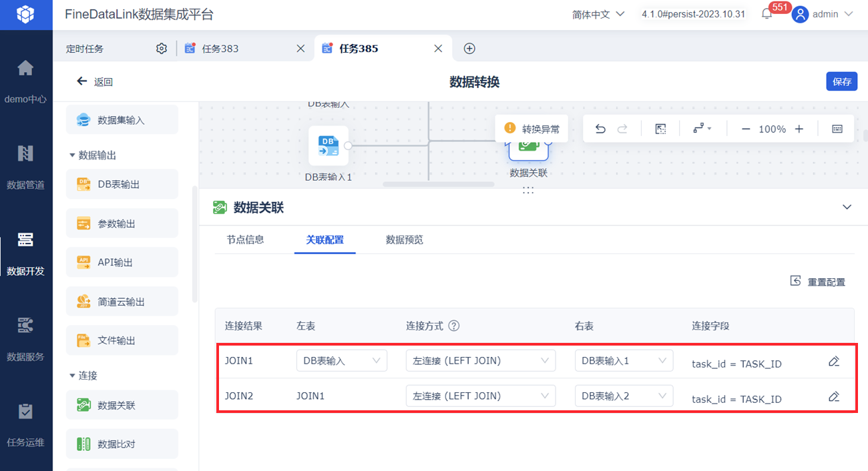
Task: Open 数据服务 in the sidebar
Action: point(25,339)
